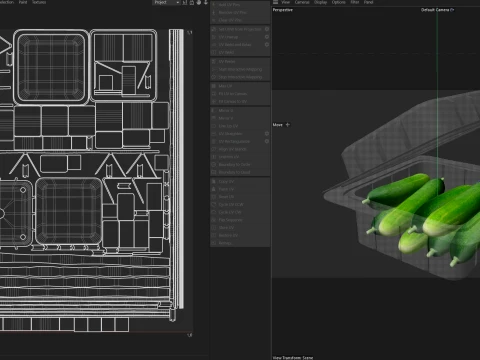Apply Mirror U to UVs
480x360 pixels.
[240, 110]
